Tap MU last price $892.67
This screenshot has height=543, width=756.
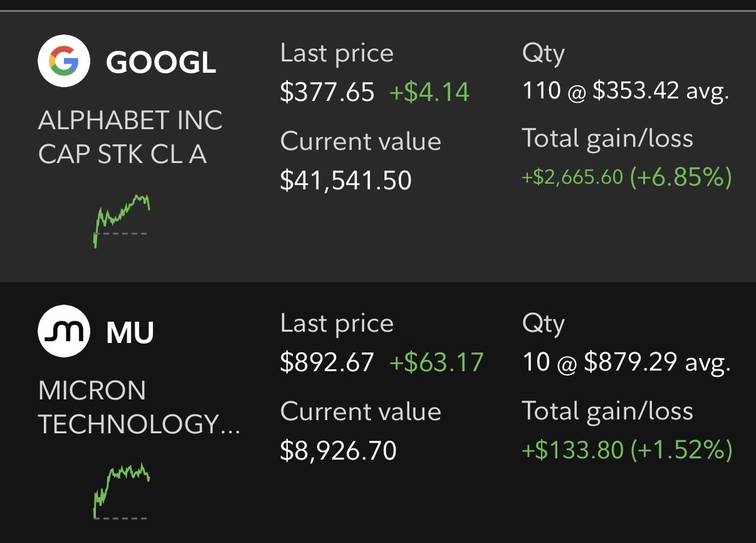[x=327, y=362]
